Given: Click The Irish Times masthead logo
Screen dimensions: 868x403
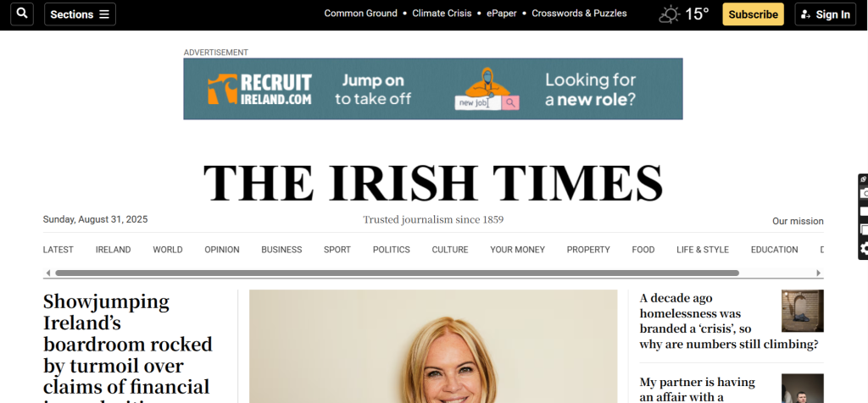Looking at the screenshot, I should click(433, 182).
